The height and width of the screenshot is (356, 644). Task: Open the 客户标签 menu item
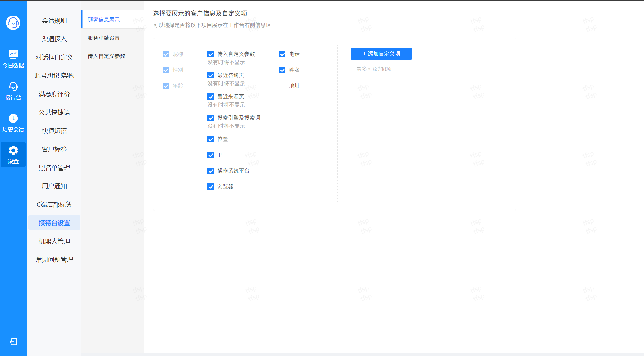pyautogui.click(x=54, y=149)
